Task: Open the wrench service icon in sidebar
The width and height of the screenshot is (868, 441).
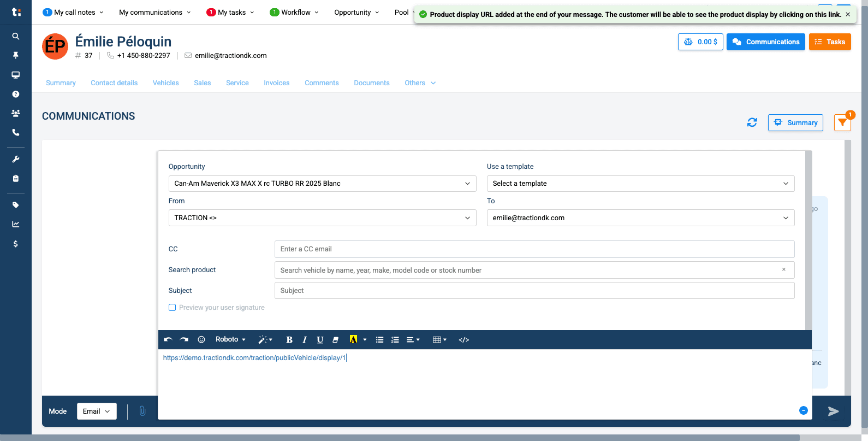Action: (x=16, y=159)
